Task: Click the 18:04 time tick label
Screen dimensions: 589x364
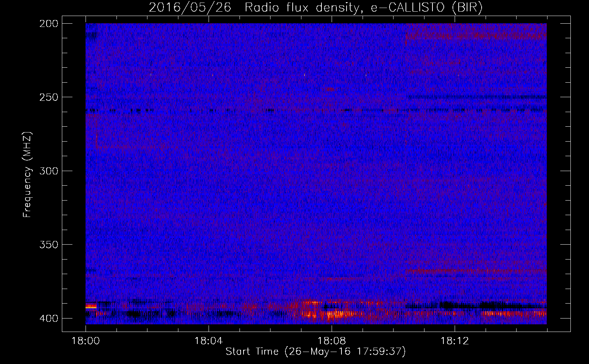Action: coord(208,341)
